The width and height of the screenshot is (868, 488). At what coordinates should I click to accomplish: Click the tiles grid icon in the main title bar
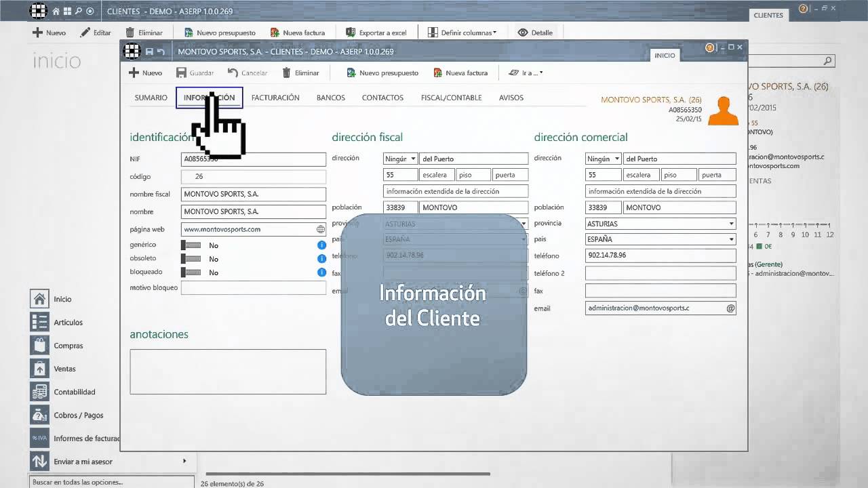pos(67,12)
